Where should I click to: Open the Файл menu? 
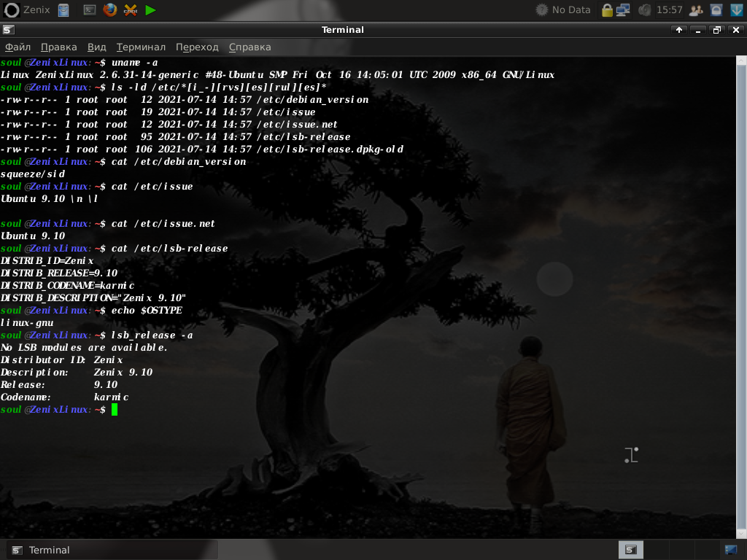click(x=18, y=47)
